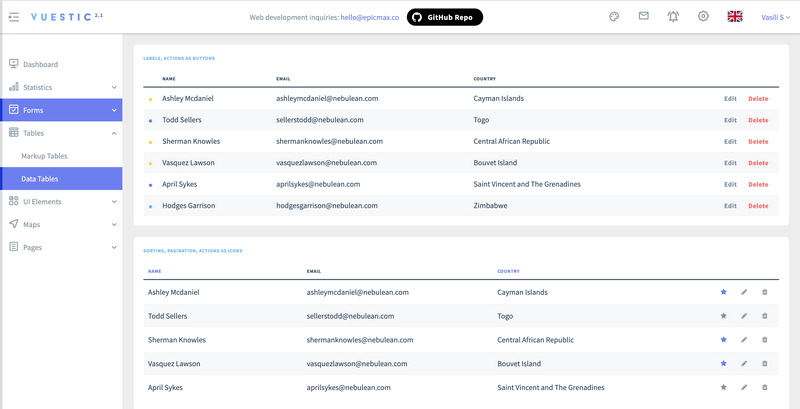Select the Zimbabwe country cell
This screenshot has width=800, height=409.
490,206
